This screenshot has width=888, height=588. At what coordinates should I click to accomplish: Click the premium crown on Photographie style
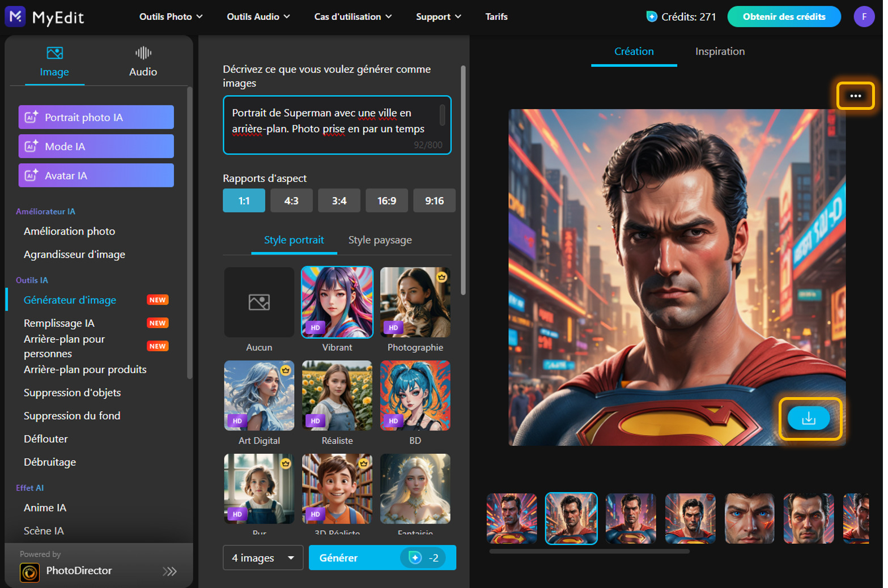[x=441, y=276]
